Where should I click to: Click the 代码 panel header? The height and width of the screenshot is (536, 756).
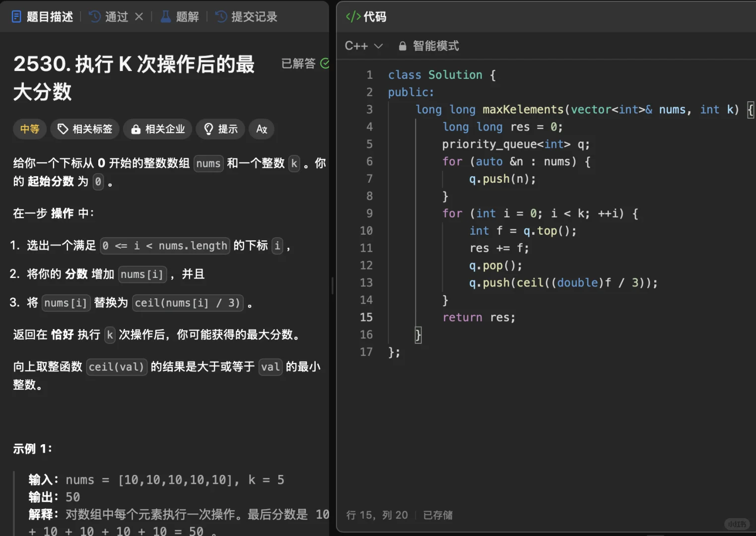coord(366,17)
